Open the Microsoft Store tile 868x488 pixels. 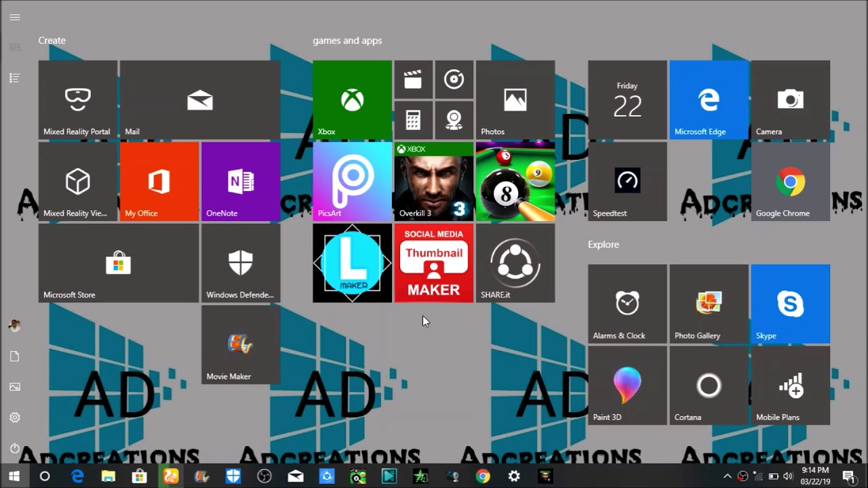(x=119, y=263)
